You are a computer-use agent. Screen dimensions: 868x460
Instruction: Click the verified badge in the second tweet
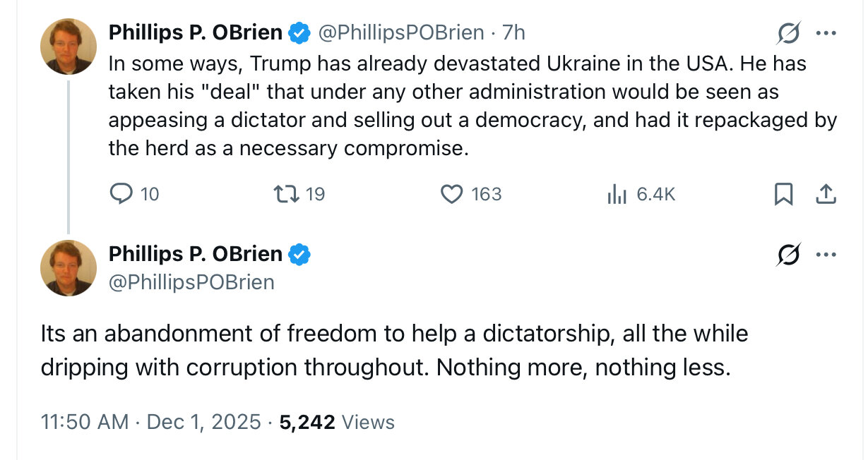pos(299,254)
